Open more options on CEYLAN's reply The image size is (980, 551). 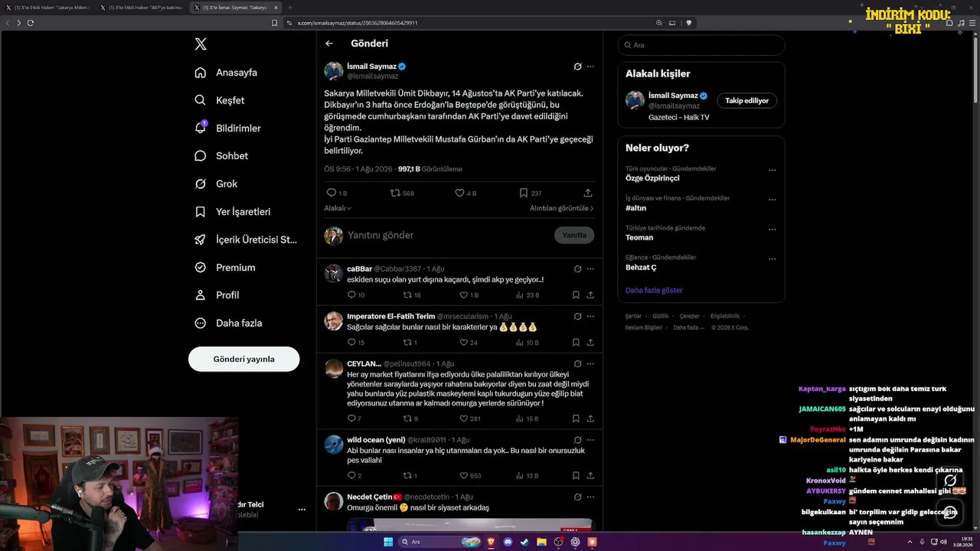coord(590,364)
